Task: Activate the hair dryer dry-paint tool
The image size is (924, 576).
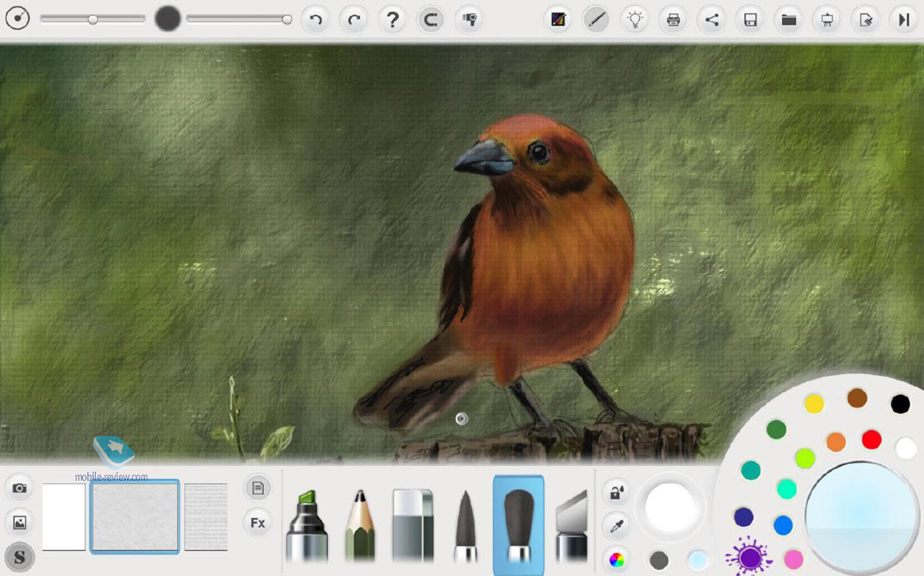Action: [468, 19]
